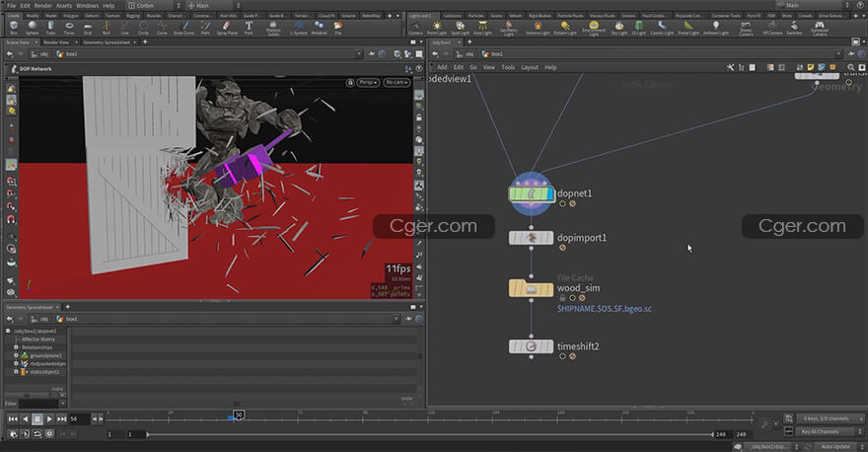
Task: Toggle loop playback mode button
Action: coord(37,433)
